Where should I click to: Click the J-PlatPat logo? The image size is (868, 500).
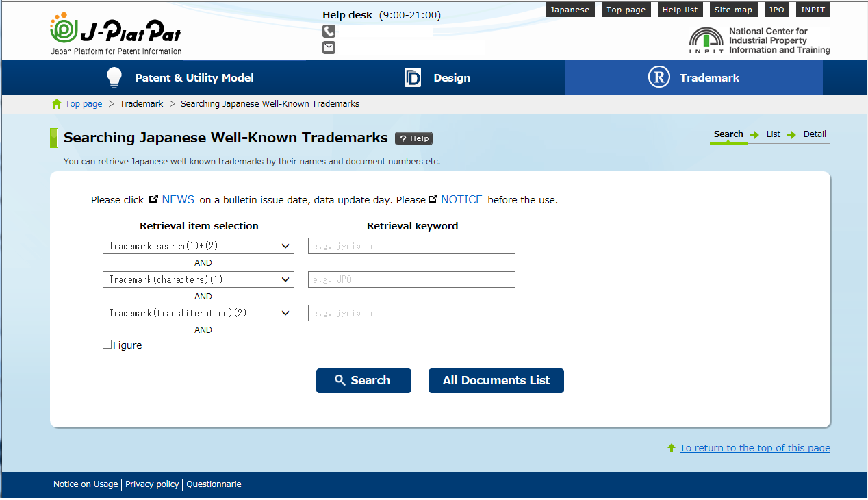(x=115, y=34)
